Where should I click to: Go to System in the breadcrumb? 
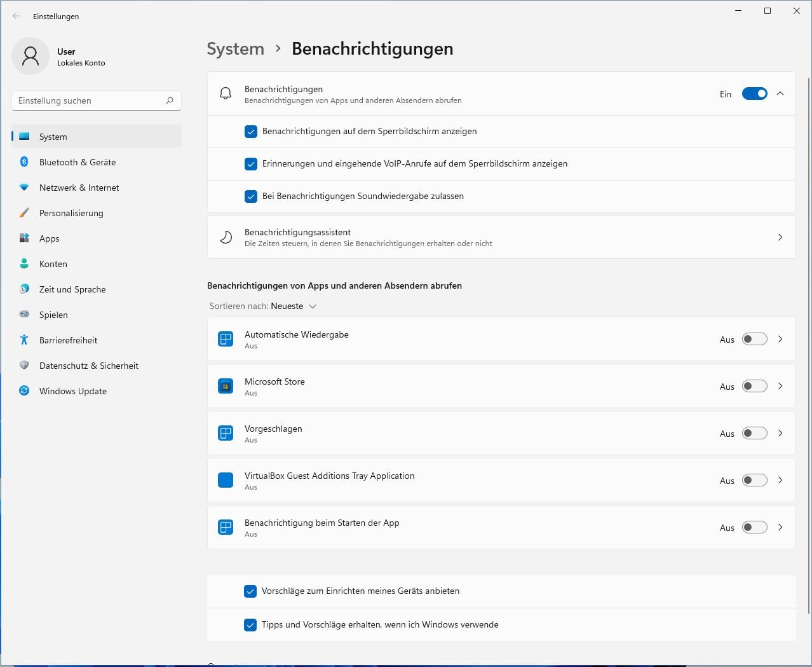click(x=235, y=49)
